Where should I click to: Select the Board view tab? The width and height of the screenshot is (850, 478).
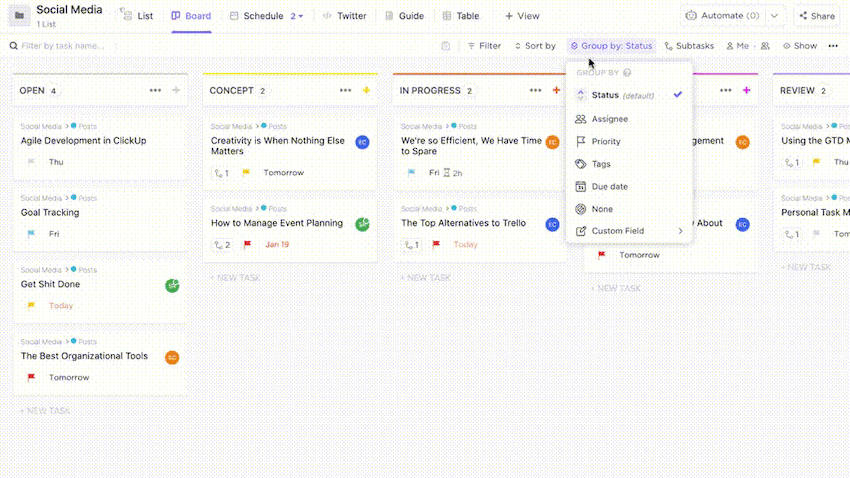pos(191,16)
